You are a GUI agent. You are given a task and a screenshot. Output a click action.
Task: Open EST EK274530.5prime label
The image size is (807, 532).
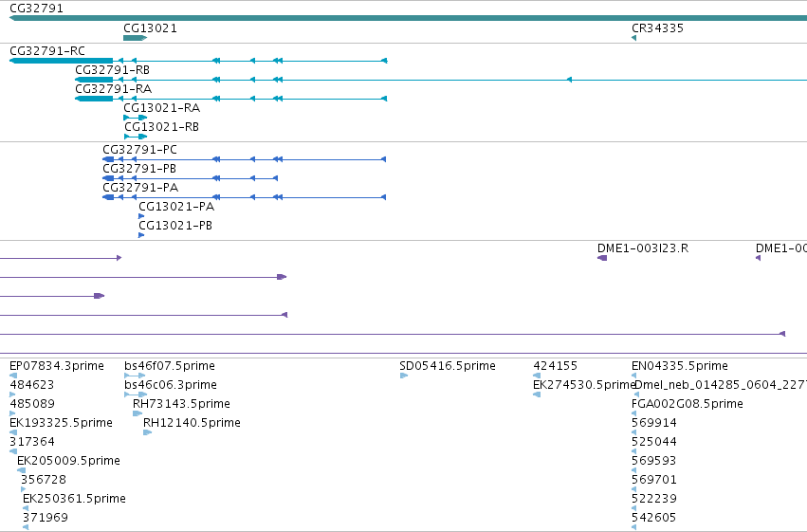pyautogui.click(x=584, y=384)
